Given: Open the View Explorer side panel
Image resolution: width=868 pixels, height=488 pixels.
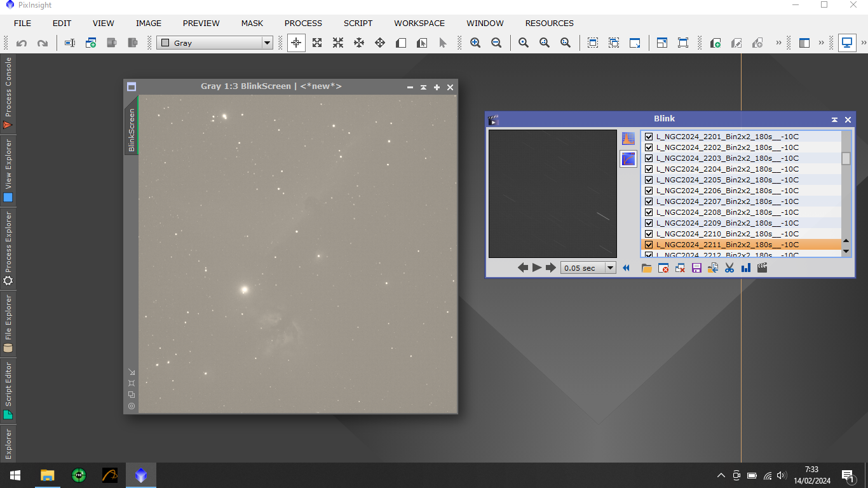Looking at the screenshot, I should coord(8,170).
